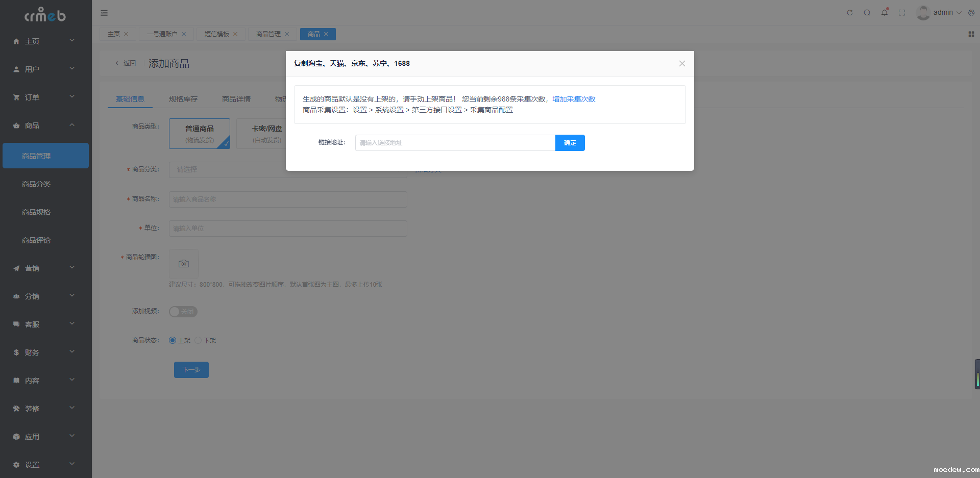Click the 增加采集次数 link
The height and width of the screenshot is (478, 980).
pos(574,99)
